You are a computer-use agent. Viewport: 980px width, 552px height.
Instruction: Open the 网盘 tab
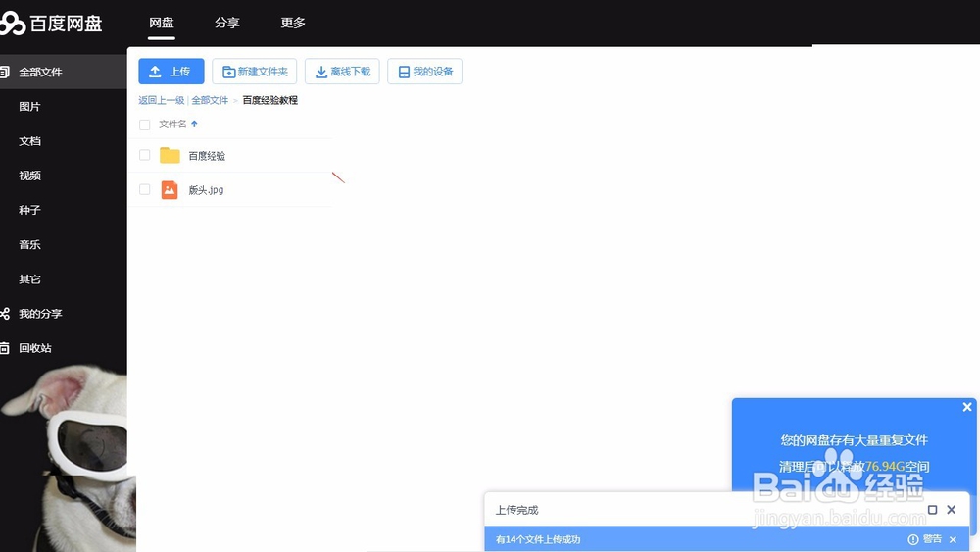pyautogui.click(x=162, y=23)
